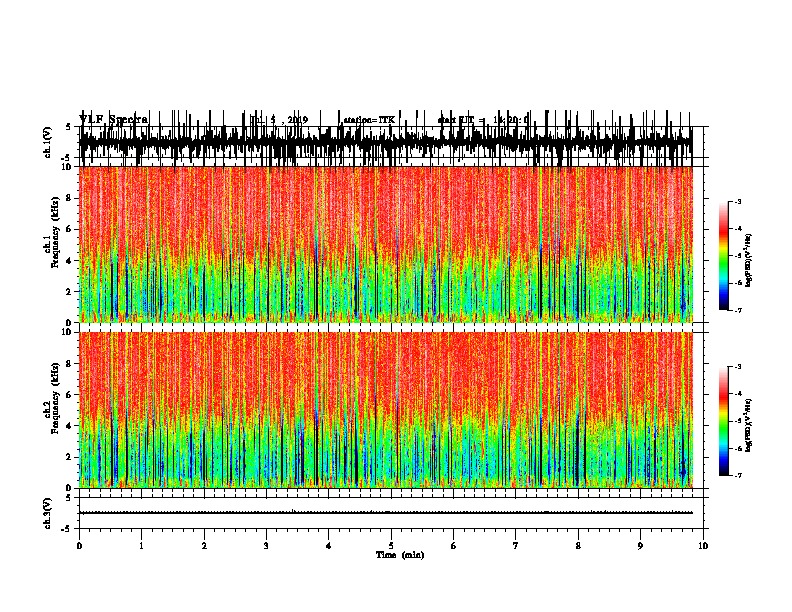Click the ch.2 colorbar log(PSD) unit label

coord(749,426)
